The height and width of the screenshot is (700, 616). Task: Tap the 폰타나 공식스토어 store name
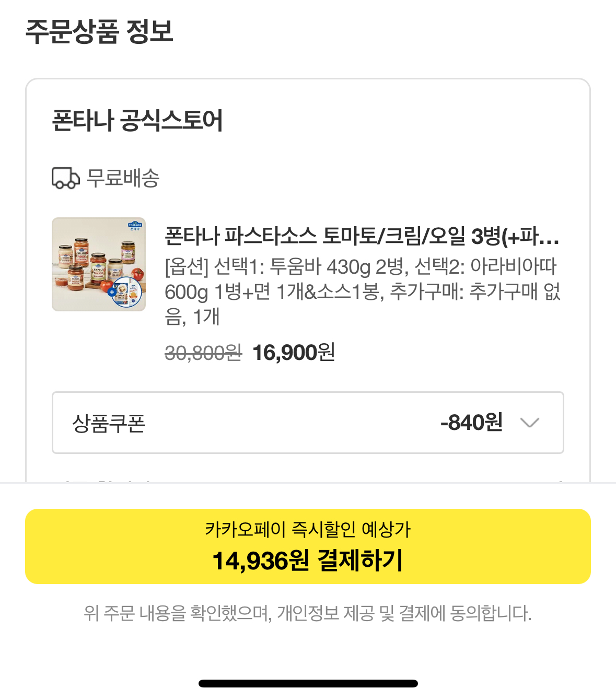[x=137, y=121]
